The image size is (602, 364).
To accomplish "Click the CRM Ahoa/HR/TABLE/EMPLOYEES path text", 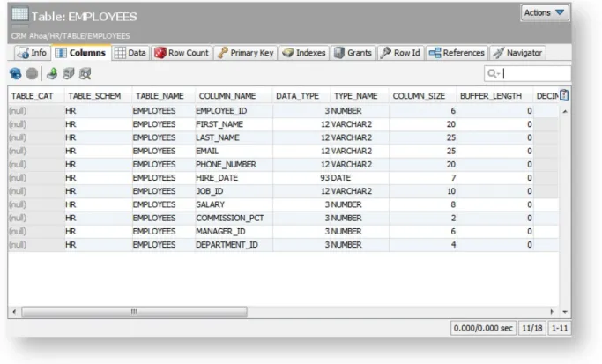I will [71, 36].
